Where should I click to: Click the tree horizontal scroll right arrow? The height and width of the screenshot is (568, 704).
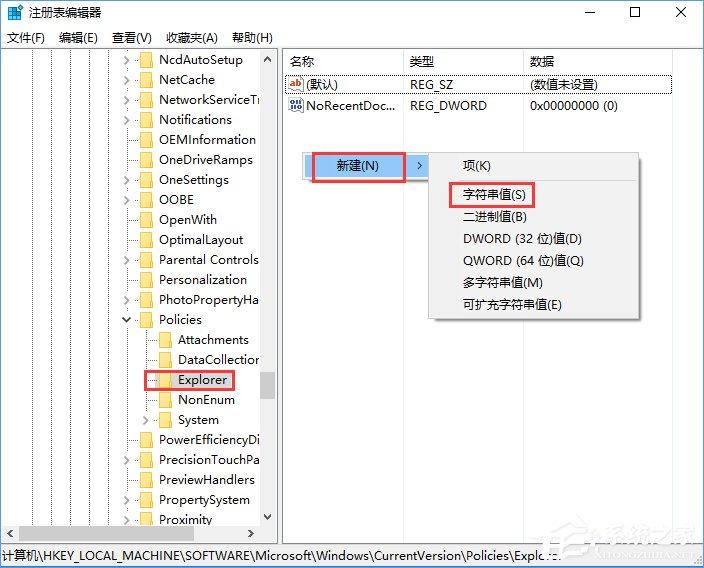(x=251, y=533)
